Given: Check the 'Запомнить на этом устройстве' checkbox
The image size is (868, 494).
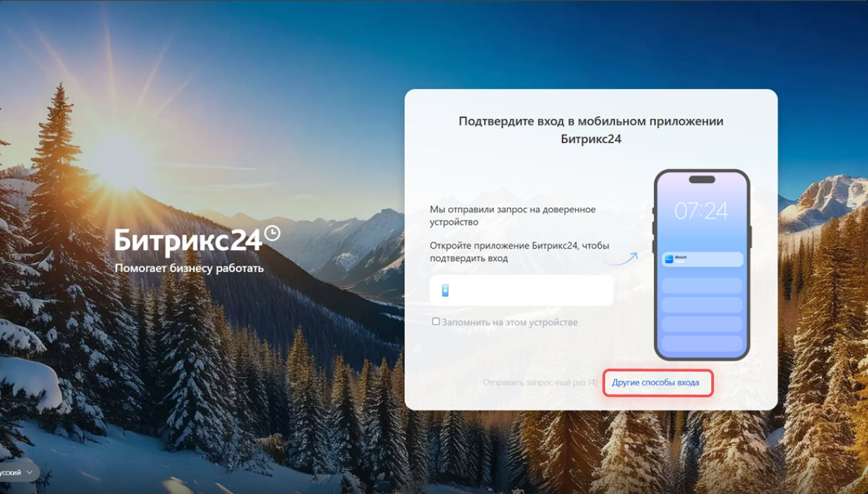Looking at the screenshot, I should (x=436, y=321).
